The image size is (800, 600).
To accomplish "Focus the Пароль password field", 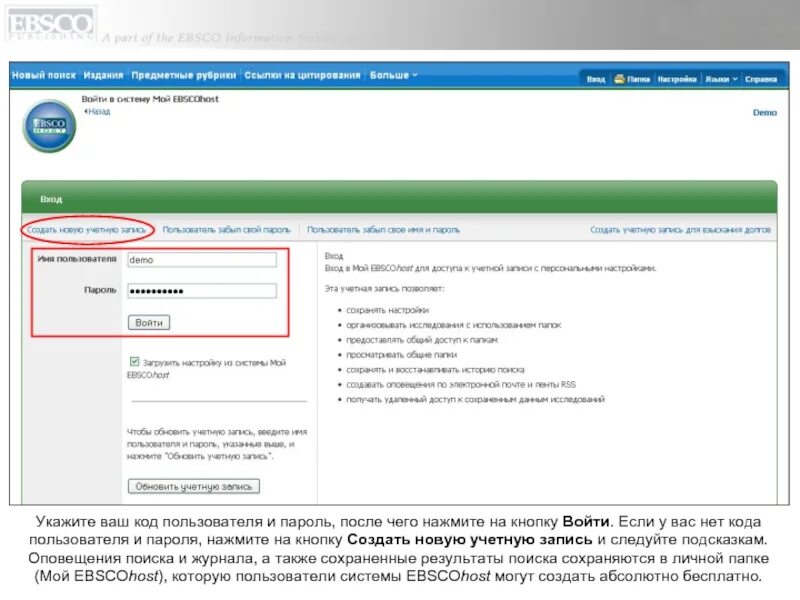I will 202,291.
